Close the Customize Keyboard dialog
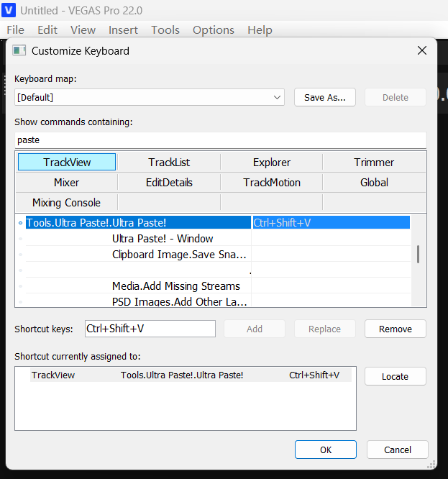Screen dimensions: 448x479 click(x=422, y=50)
